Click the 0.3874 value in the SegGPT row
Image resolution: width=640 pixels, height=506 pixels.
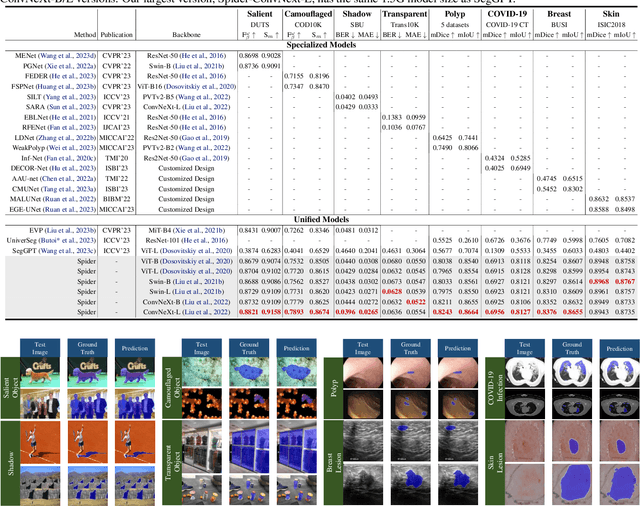[x=249, y=251]
